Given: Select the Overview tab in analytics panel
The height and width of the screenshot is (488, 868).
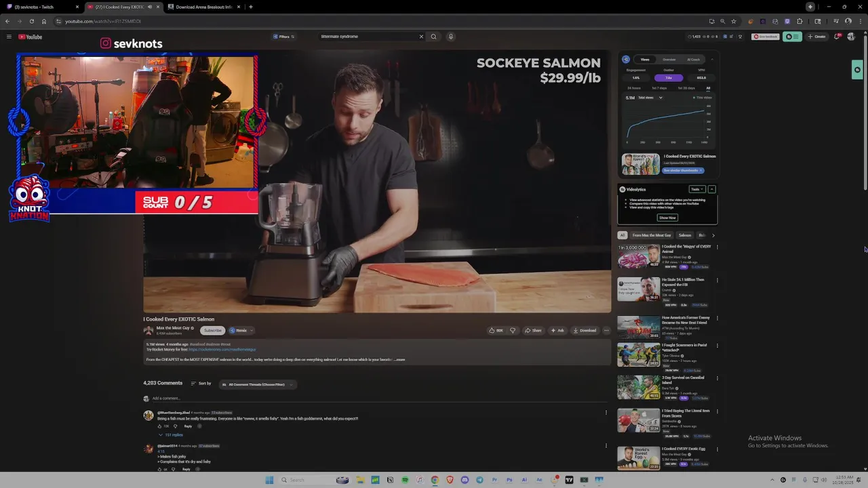Looking at the screenshot, I should [669, 60].
